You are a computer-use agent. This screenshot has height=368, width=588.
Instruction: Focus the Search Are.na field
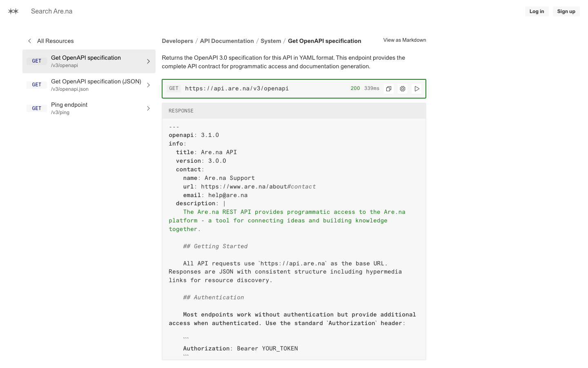tap(52, 11)
